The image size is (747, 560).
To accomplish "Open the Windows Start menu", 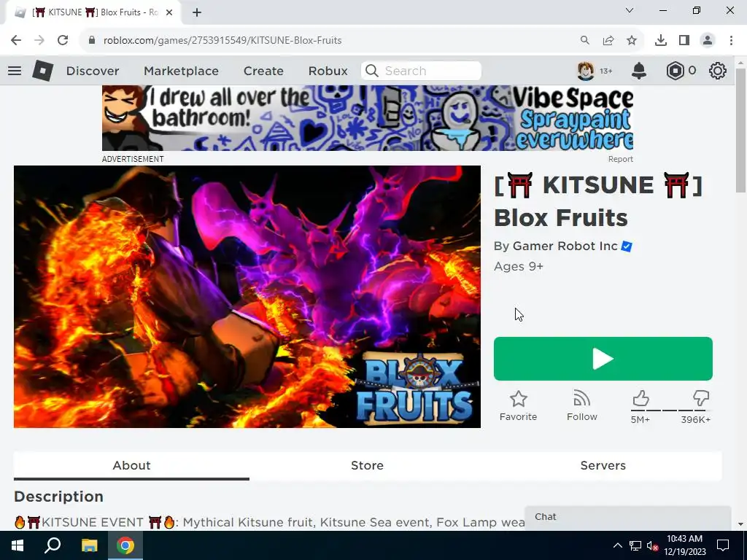I will click(18, 545).
